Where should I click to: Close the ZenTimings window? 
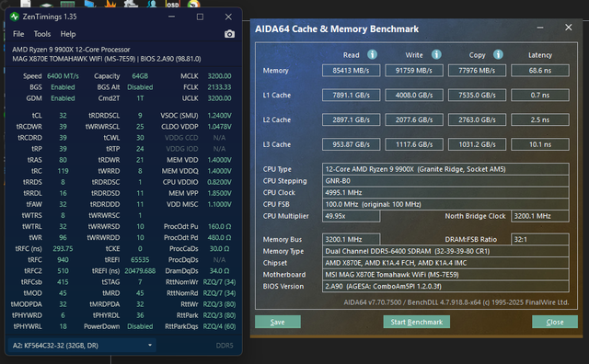click(228, 17)
